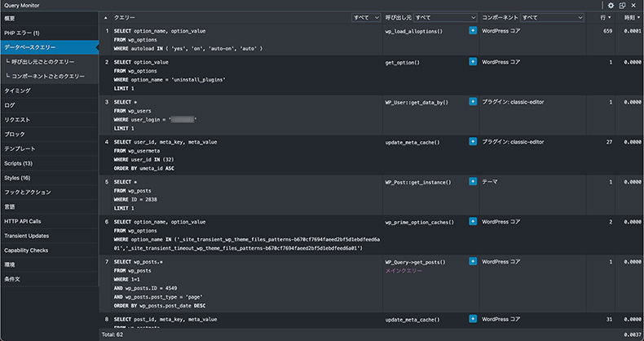Click the panel position toggle icon
644x341 pixels.
(x=623, y=5)
